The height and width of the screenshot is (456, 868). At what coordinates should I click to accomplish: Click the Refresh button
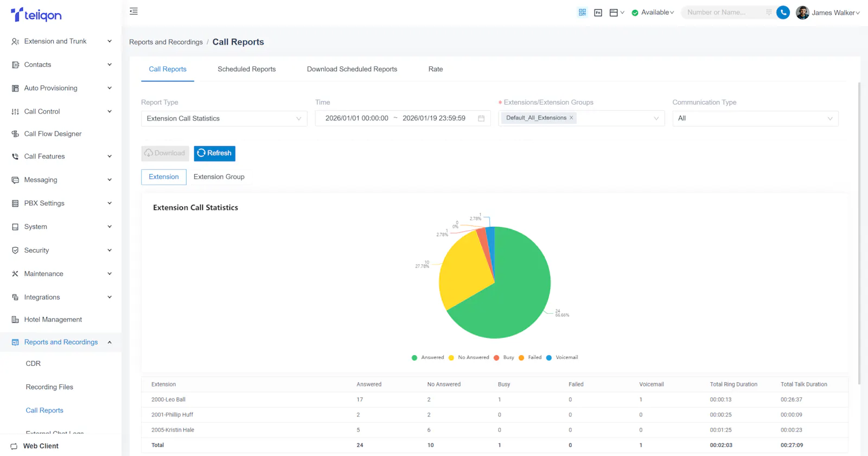click(x=215, y=153)
